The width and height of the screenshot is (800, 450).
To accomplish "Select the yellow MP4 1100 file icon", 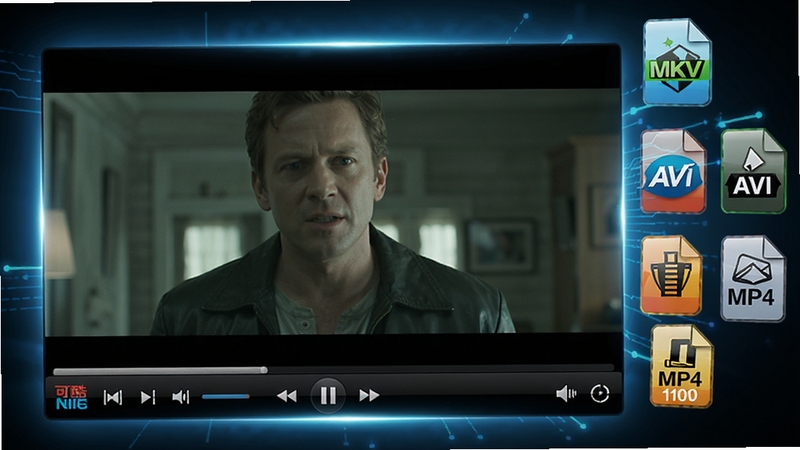I will coord(681,366).
